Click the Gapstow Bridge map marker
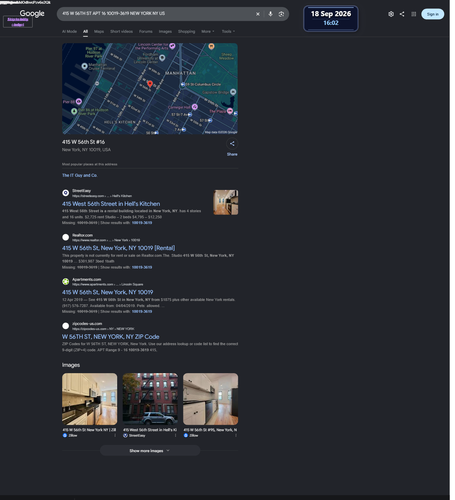Screen dimensions: 455x500 [x=233, y=92]
